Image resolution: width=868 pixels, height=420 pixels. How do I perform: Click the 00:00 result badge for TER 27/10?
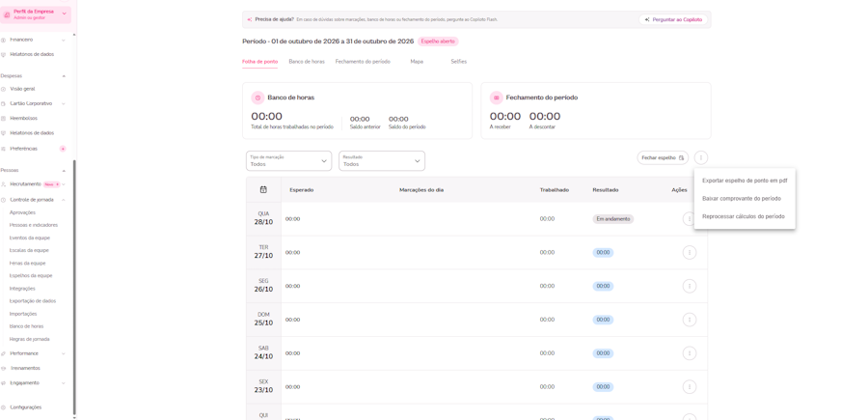tap(603, 253)
